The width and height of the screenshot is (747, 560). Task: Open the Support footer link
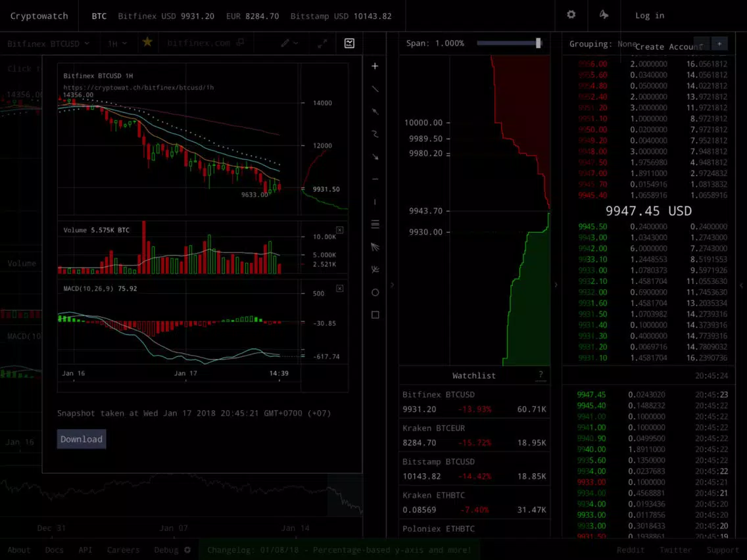coord(723,550)
